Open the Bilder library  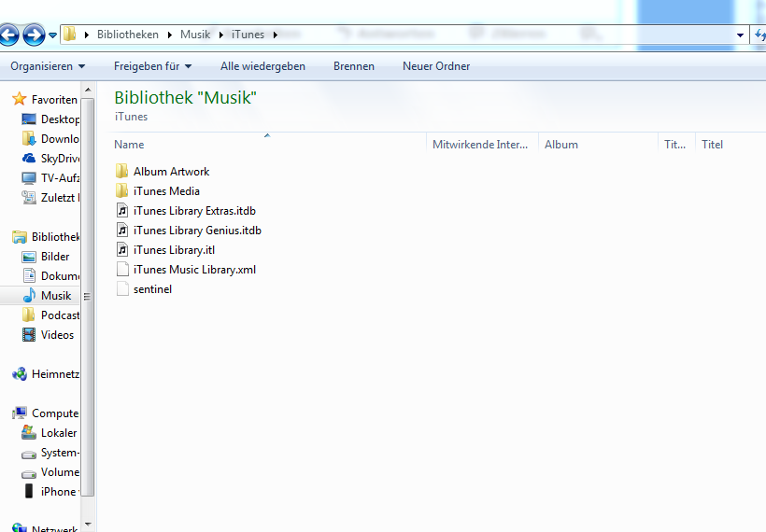[55, 257]
